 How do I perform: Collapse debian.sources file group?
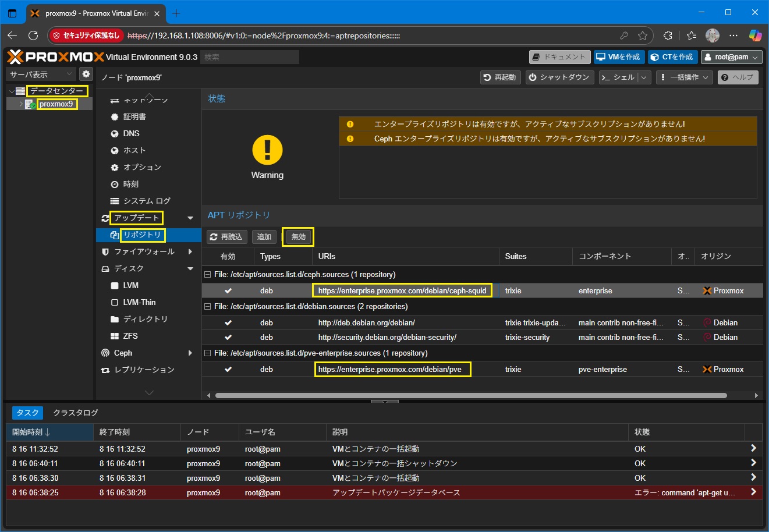coord(207,306)
